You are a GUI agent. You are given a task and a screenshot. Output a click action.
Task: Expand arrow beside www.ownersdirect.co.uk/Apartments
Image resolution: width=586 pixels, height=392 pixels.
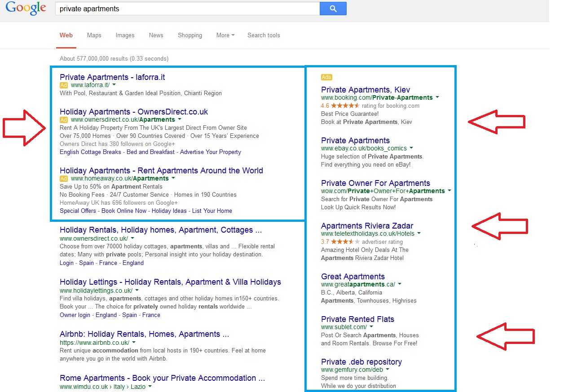pos(180,119)
